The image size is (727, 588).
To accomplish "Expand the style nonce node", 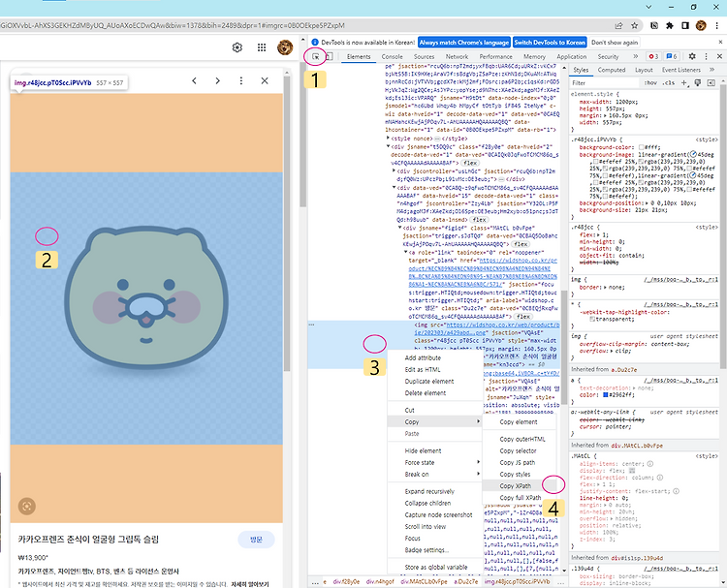I will click(388, 139).
